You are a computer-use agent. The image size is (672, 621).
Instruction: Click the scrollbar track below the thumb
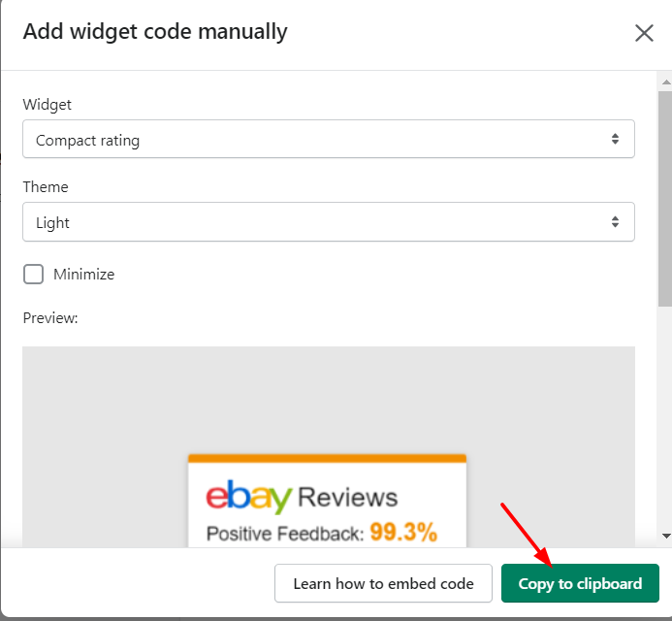(665, 418)
